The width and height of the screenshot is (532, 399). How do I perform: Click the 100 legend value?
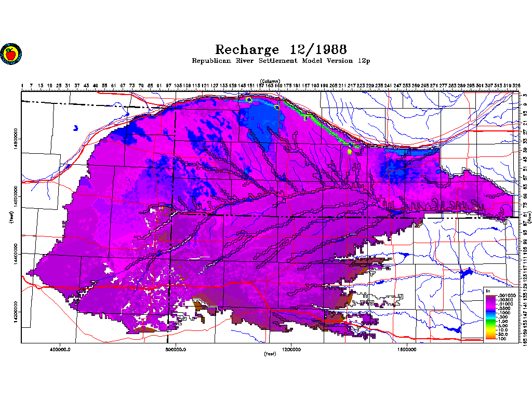(x=502, y=339)
